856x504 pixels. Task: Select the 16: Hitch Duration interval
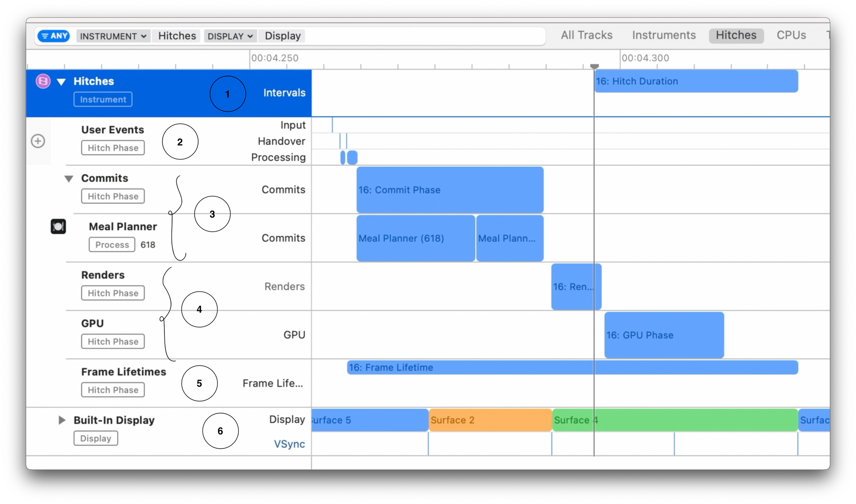tap(696, 81)
